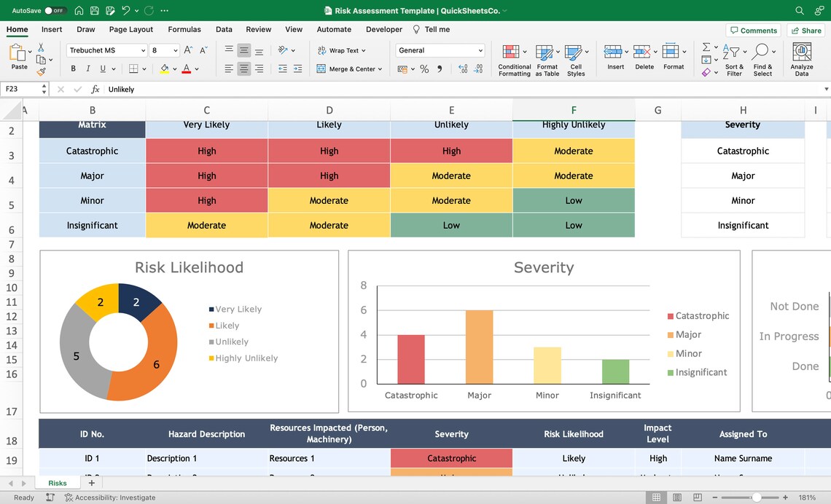Select the Bold formatting icon

tap(72, 68)
